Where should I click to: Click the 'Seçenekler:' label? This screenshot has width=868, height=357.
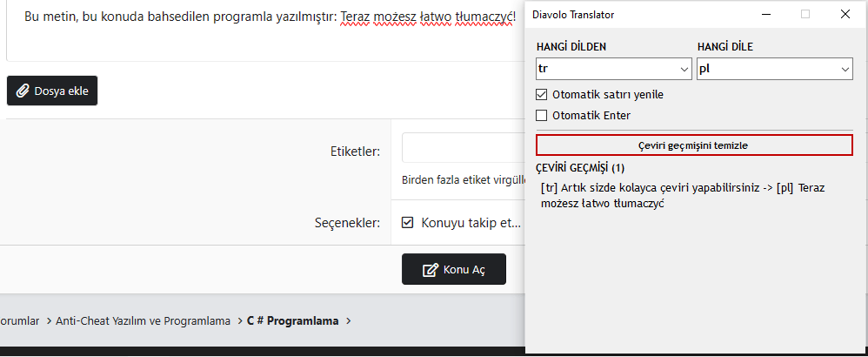(x=348, y=224)
